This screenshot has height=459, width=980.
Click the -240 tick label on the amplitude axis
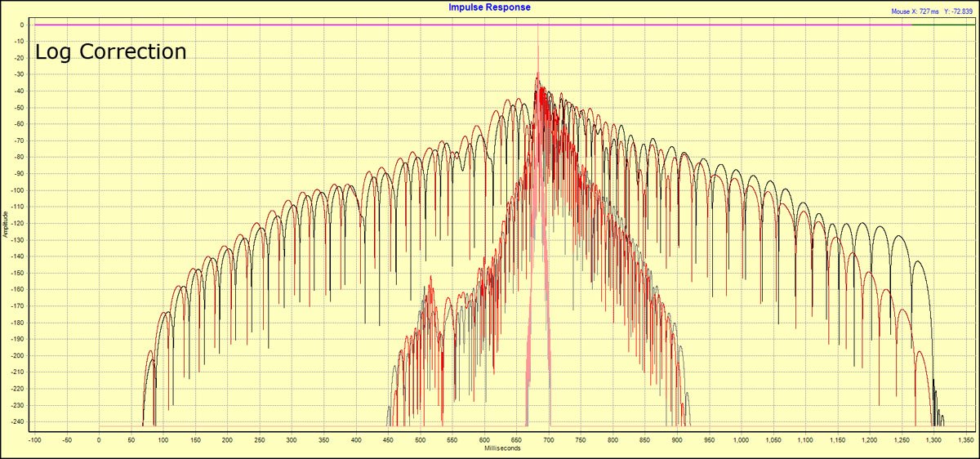pyautogui.click(x=16, y=422)
